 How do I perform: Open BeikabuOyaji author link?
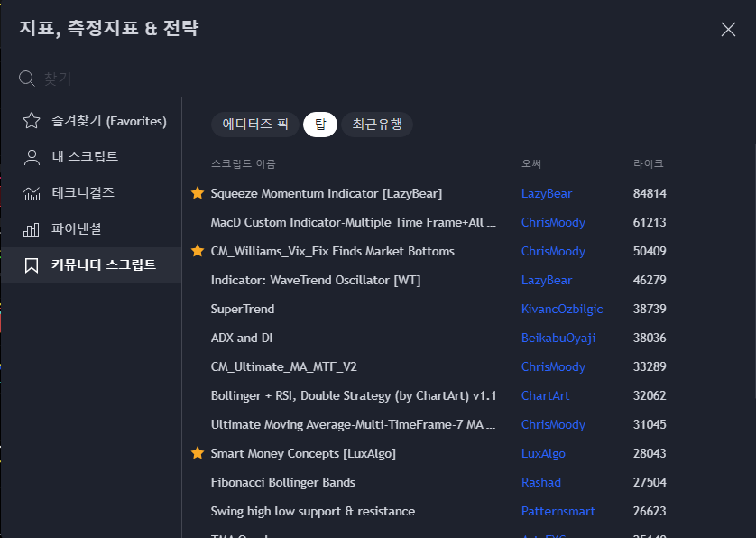(558, 339)
